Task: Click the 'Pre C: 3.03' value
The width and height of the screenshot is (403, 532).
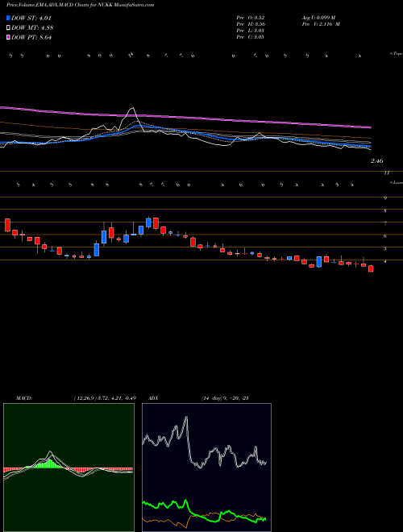Action: [251, 37]
